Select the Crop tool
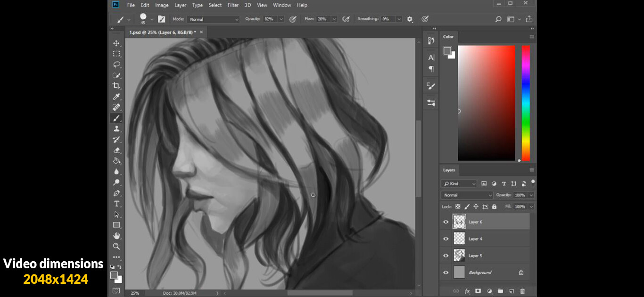The image size is (644, 297). pos(116,86)
